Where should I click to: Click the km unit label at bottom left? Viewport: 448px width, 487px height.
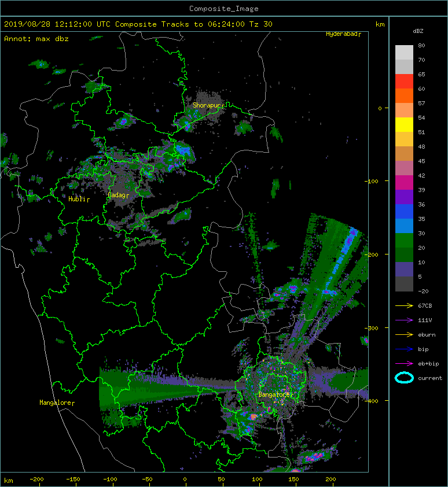pos(9,481)
